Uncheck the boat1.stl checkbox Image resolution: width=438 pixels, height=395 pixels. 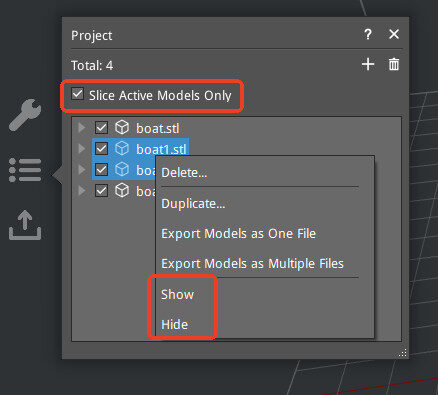point(101,149)
